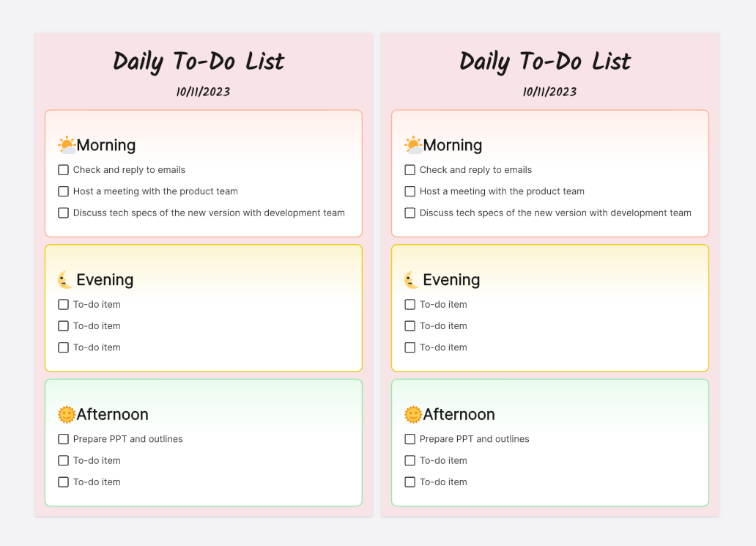Click the Evening moon icon on left page

coord(66,280)
